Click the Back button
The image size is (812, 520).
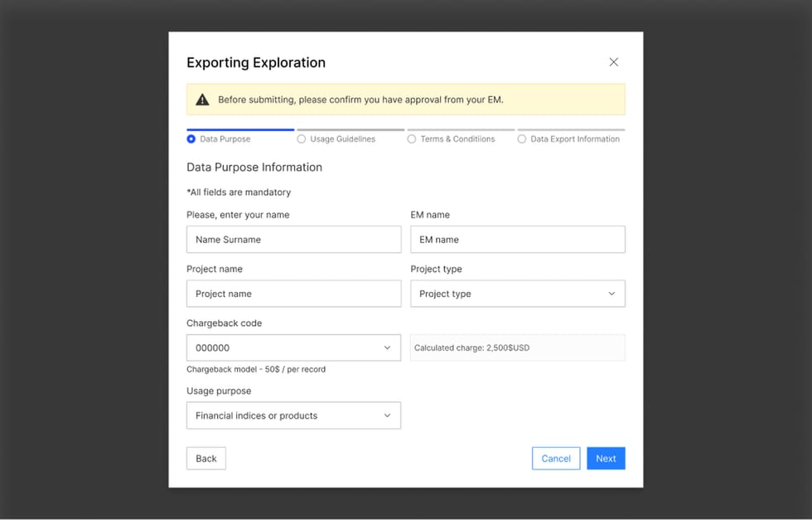coord(206,459)
